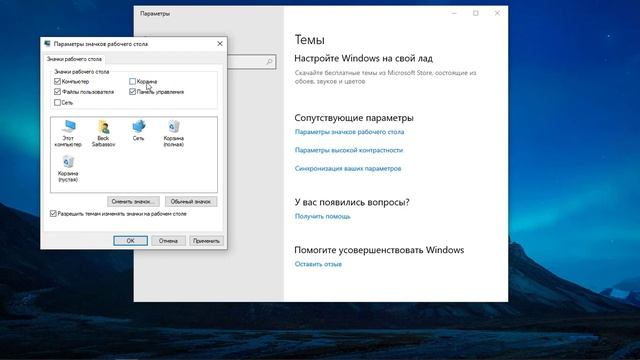The image size is (640, 360).
Task: Select the Этот компьютер icon in the list
Action: pos(68,133)
